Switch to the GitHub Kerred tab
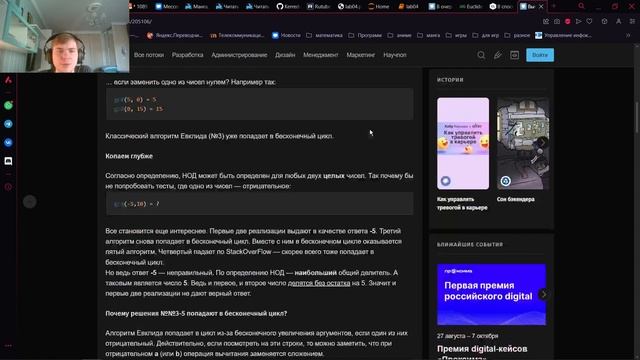This screenshot has height=360, width=640. click(288, 6)
